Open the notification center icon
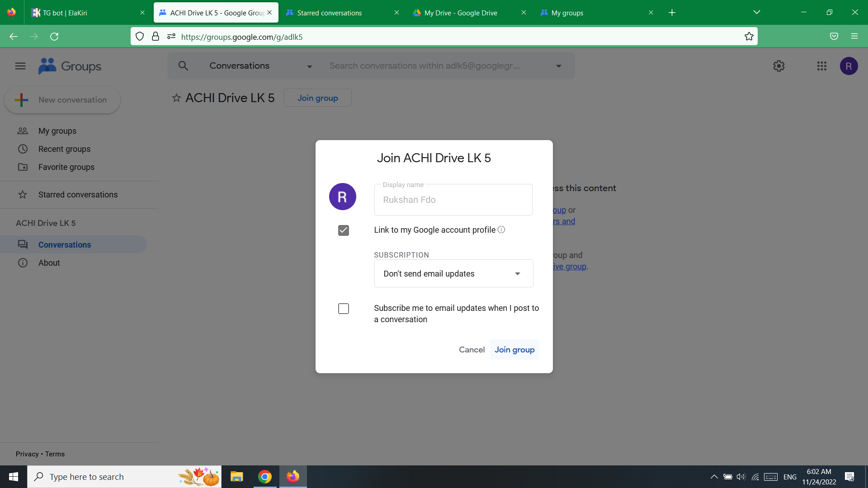The width and height of the screenshot is (868, 488). click(849, 477)
